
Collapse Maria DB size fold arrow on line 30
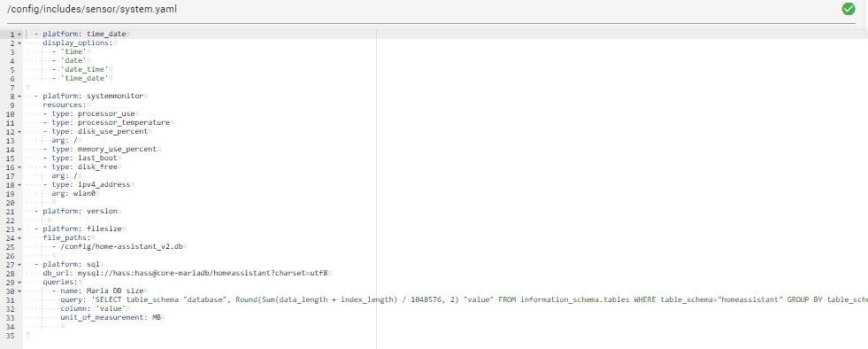[x=19, y=291]
